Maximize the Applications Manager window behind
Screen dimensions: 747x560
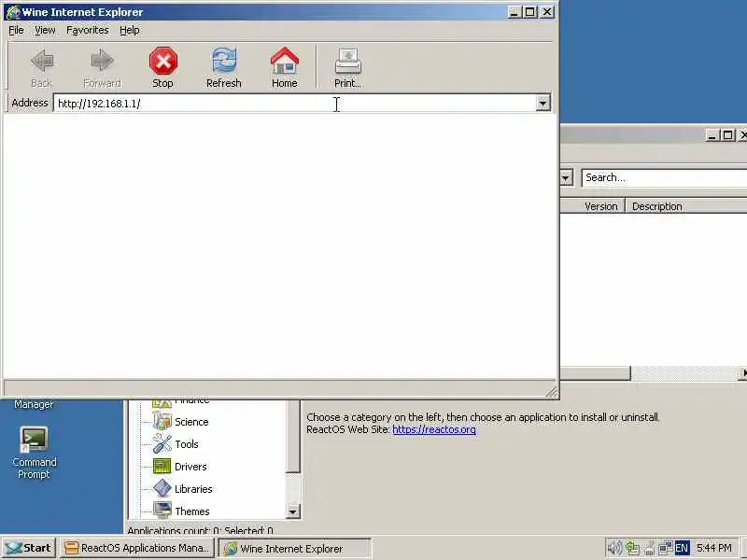click(727, 135)
